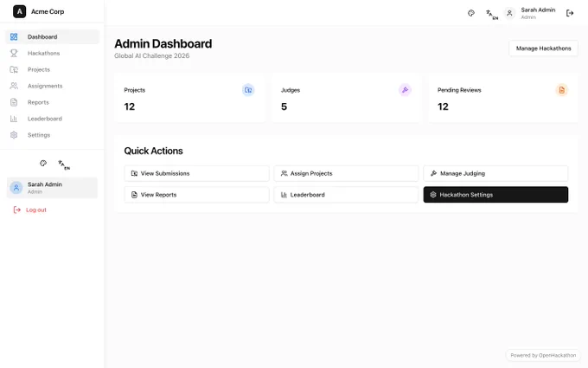
Task: Click Sarah Admin avatar in sidebar
Action: point(16,187)
